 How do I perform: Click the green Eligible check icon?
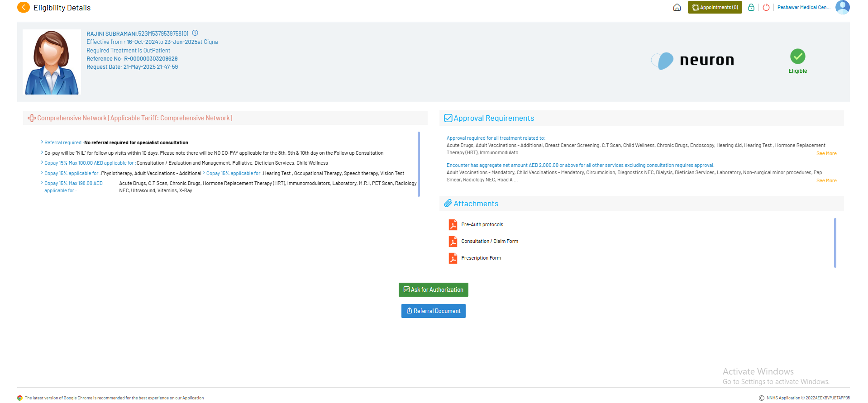(x=798, y=57)
